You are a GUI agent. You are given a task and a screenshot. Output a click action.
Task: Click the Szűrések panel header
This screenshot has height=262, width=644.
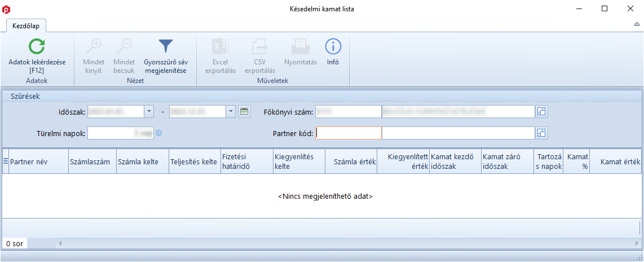(321, 96)
